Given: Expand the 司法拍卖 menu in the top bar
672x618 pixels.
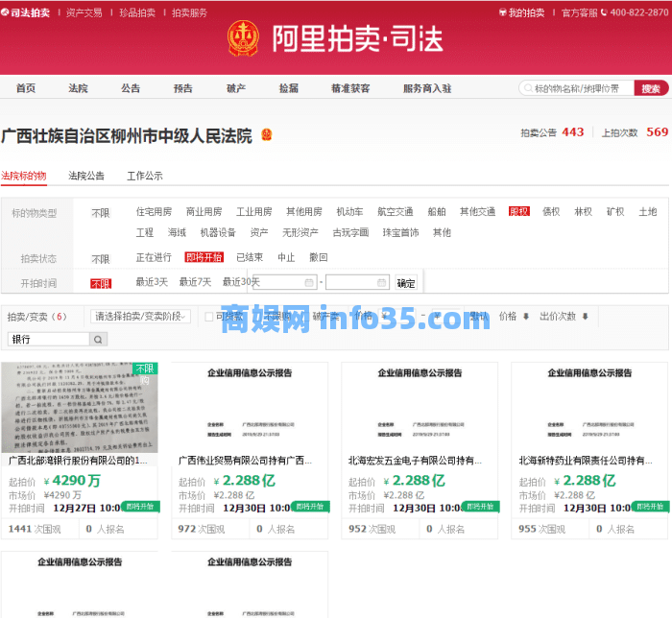Looking at the screenshot, I should [x=27, y=12].
